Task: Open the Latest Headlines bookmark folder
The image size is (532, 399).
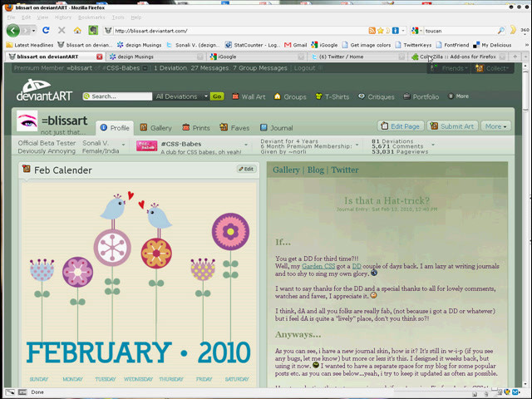Action: coord(30,45)
